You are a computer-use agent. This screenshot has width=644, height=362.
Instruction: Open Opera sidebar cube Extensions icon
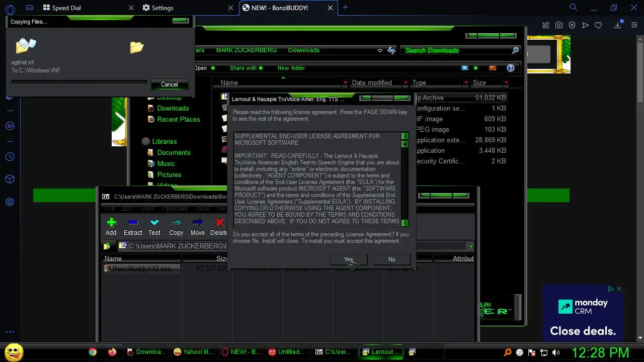[x=10, y=179]
